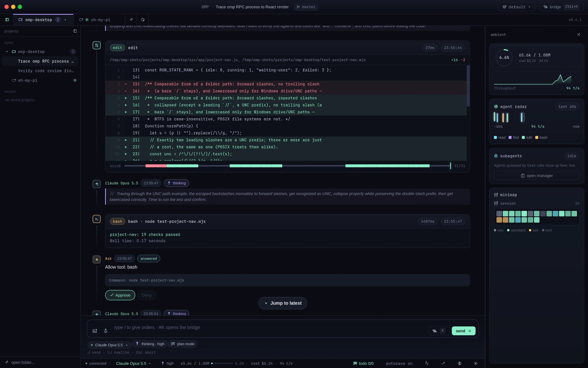
Task: Click the minimap panel icon
Action: (x=496, y=195)
